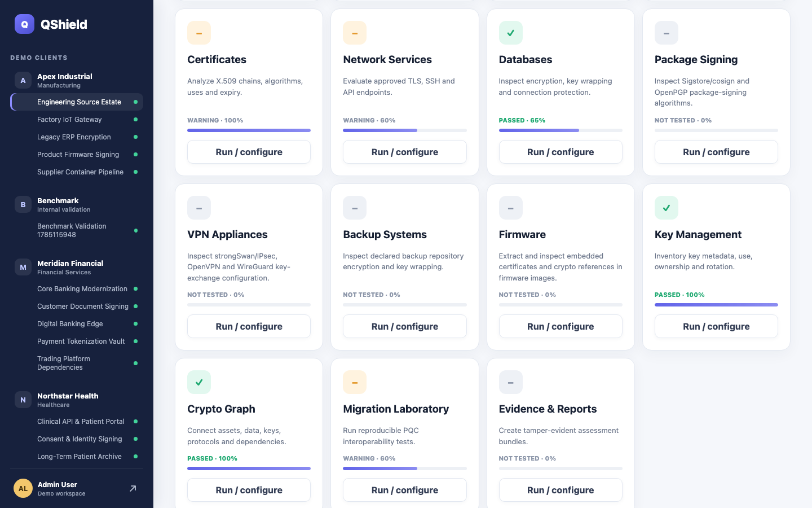Run / configure the Key Management module
The image size is (812, 508).
click(x=716, y=326)
